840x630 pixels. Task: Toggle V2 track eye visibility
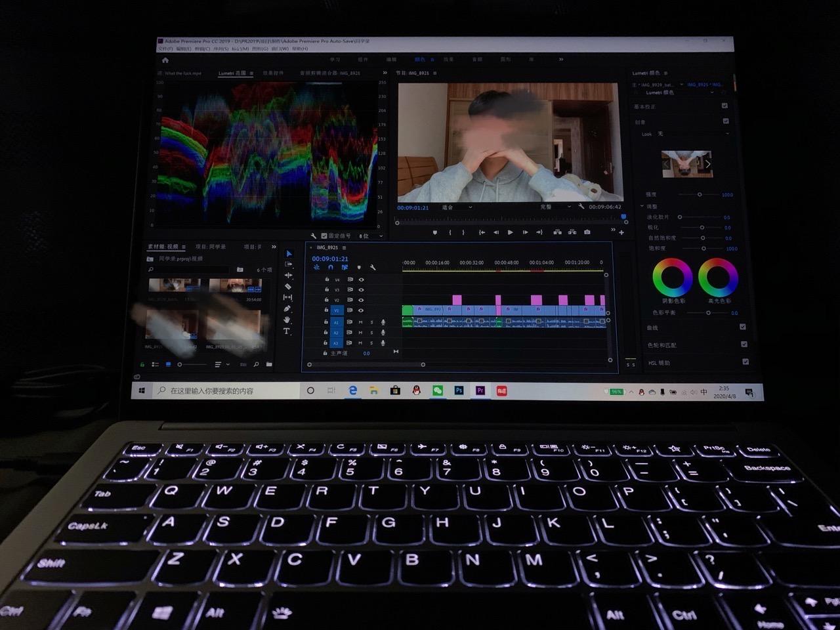pyautogui.click(x=361, y=300)
